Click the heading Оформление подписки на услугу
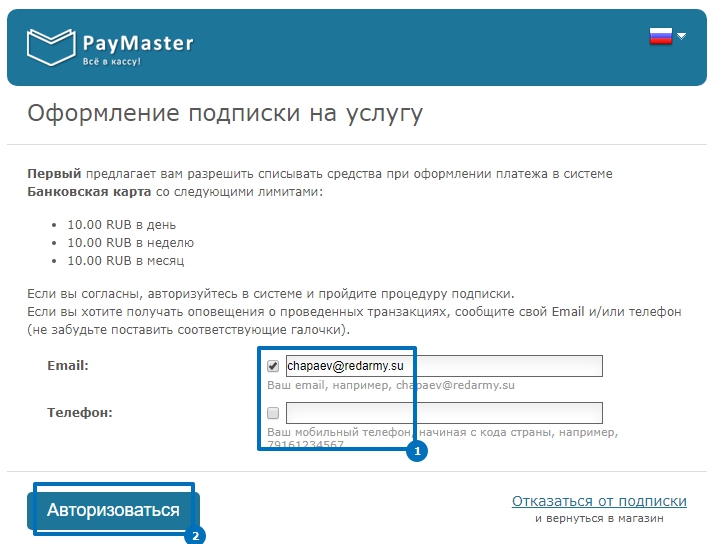Image resolution: width=726 pixels, height=544 pixels. pyautogui.click(x=225, y=113)
